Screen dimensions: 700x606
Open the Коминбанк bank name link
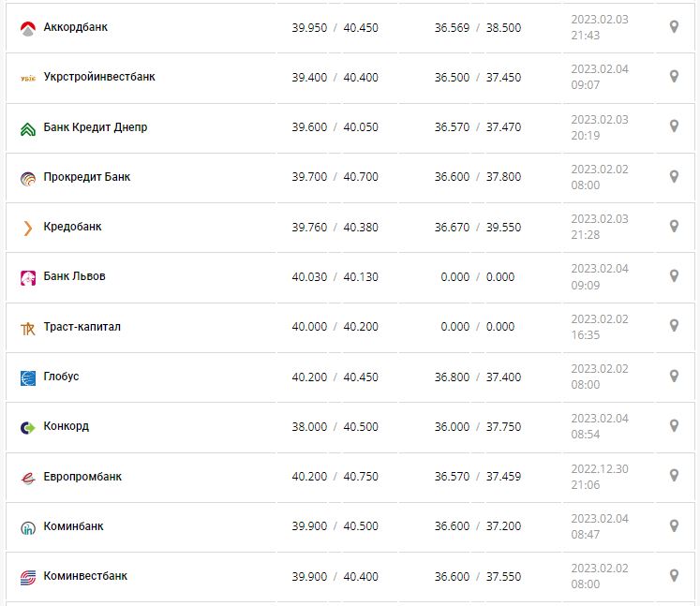[73, 526]
